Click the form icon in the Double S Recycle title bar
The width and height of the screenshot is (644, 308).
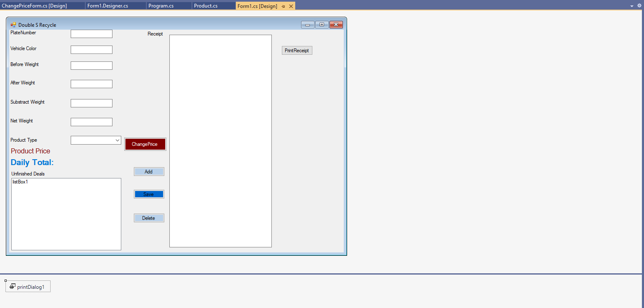(x=14, y=25)
